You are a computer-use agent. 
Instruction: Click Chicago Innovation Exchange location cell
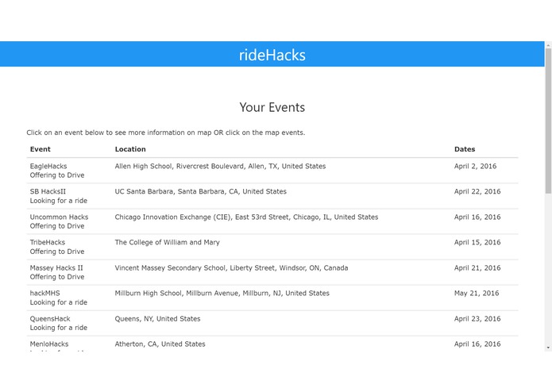(246, 217)
